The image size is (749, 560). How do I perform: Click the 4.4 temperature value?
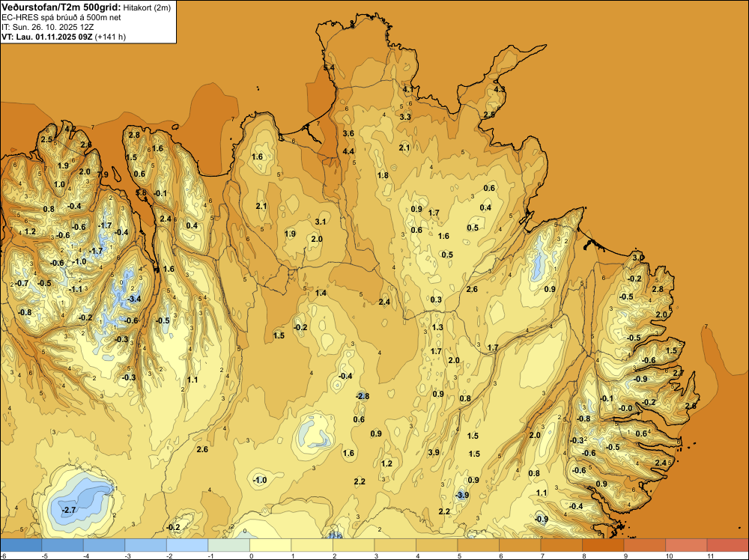[x=349, y=151]
